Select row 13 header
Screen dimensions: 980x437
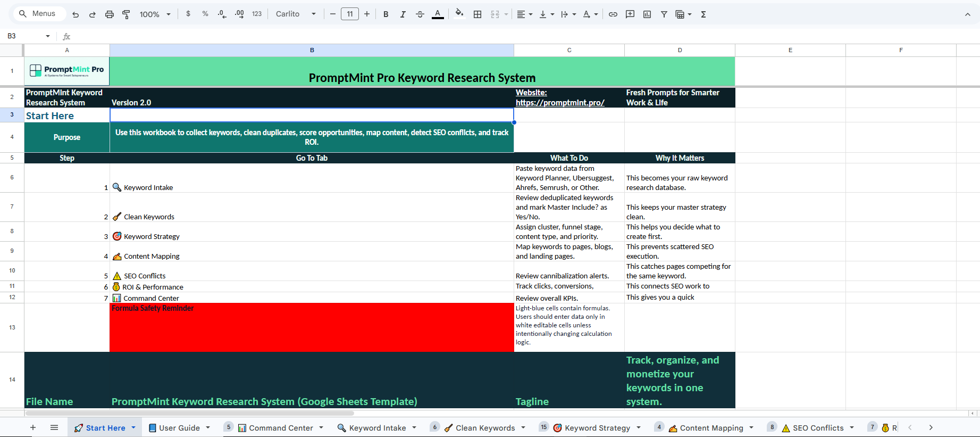(x=12, y=327)
